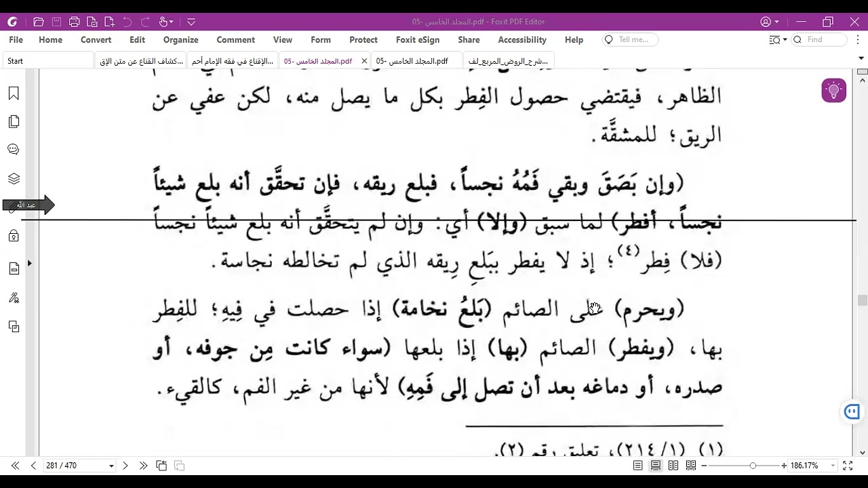Open the Edit tab
This screenshot has height=488, width=868.
[137, 40]
